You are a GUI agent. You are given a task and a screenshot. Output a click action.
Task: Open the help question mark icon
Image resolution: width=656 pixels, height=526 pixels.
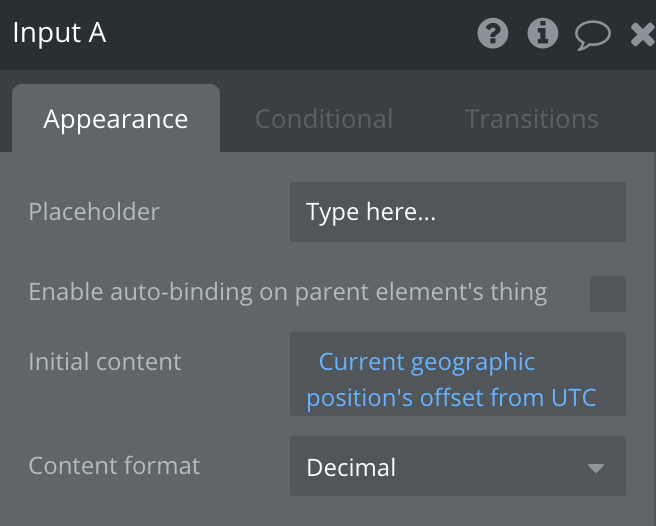(x=493, y=34)
